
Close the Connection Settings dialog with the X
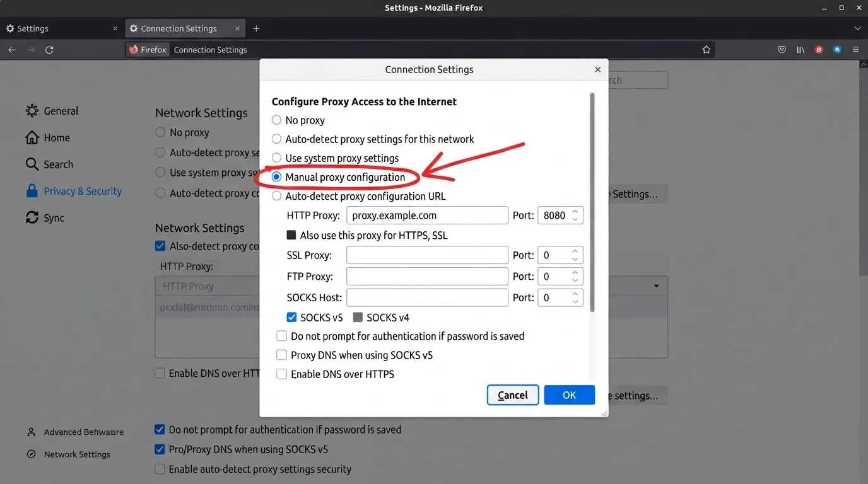[x=598, y=69]
